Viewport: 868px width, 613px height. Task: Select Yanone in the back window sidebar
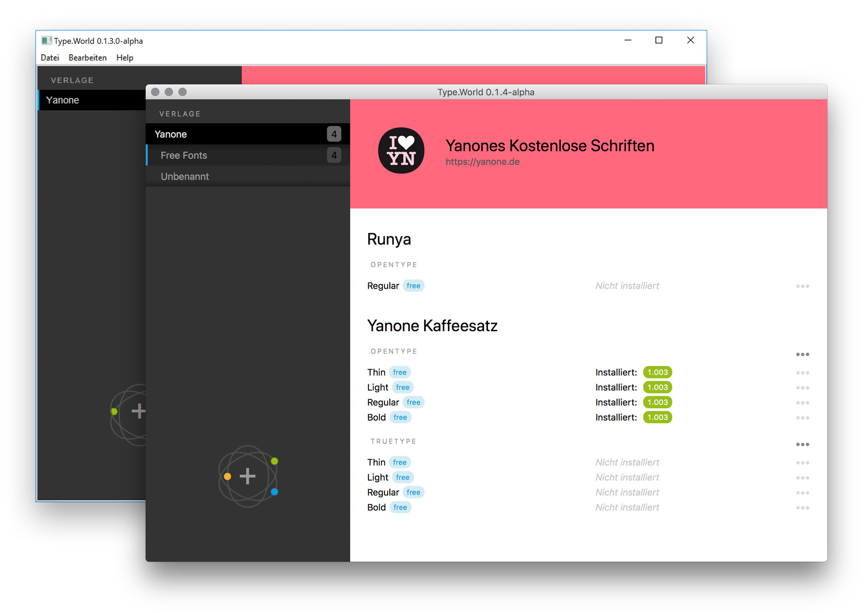click(92, 100)
